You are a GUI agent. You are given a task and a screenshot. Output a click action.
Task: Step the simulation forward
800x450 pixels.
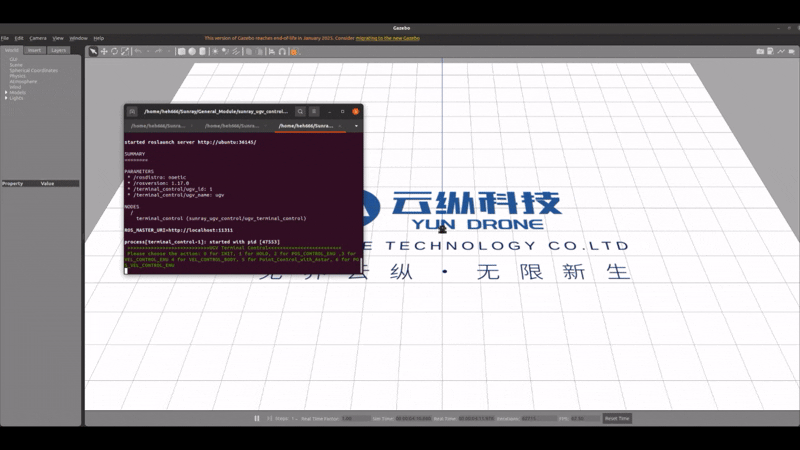(x=269, y=418)
